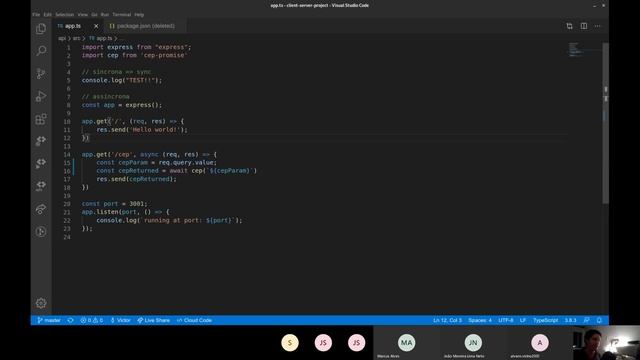Open errors and warnings count in status bar

pyautogui.click(x=91, y=320)
